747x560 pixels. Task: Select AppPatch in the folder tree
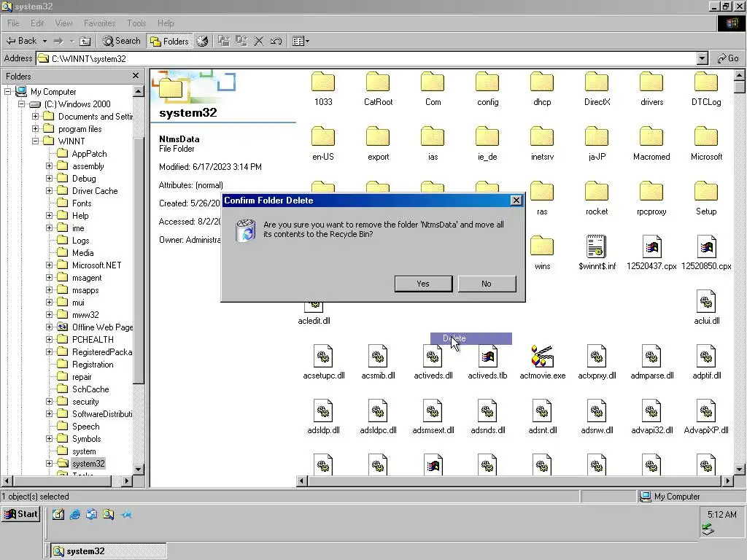[89, 153]
